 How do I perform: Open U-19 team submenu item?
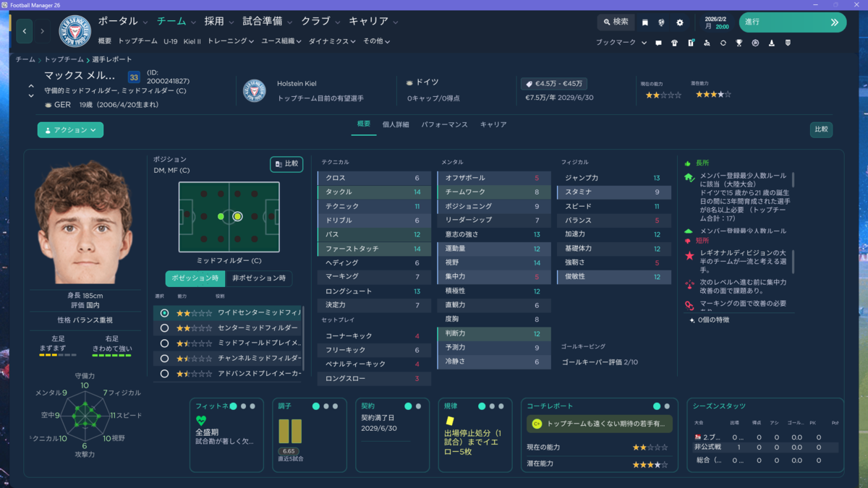click(x=171, y=41)
